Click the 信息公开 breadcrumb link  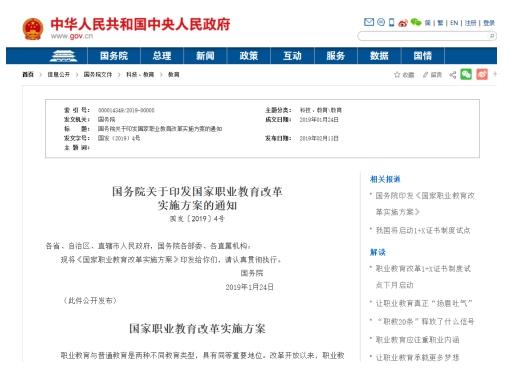coord(59,75)
